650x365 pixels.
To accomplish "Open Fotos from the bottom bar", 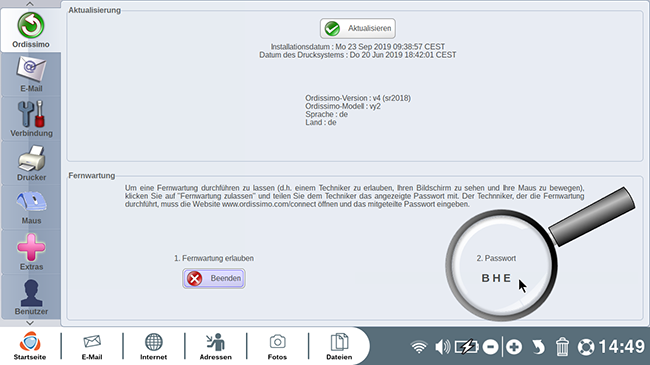I will pos(277,346).
